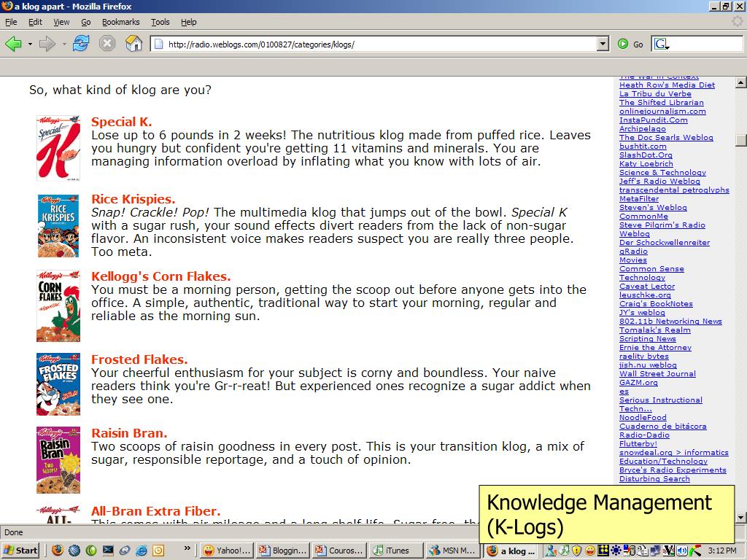
Task: Open The Shifted Librarian link
Action: tap(661, 102)
